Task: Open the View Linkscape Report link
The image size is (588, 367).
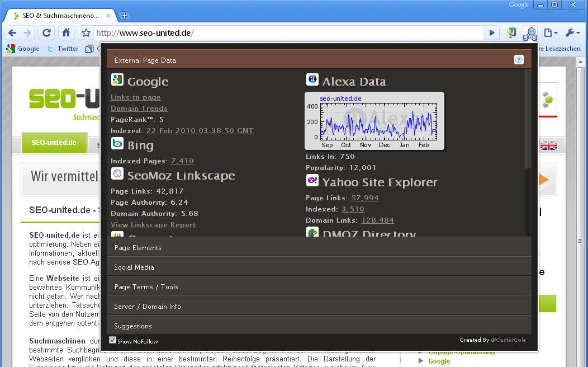Action: pyautogui.click(x=153, y=225)
